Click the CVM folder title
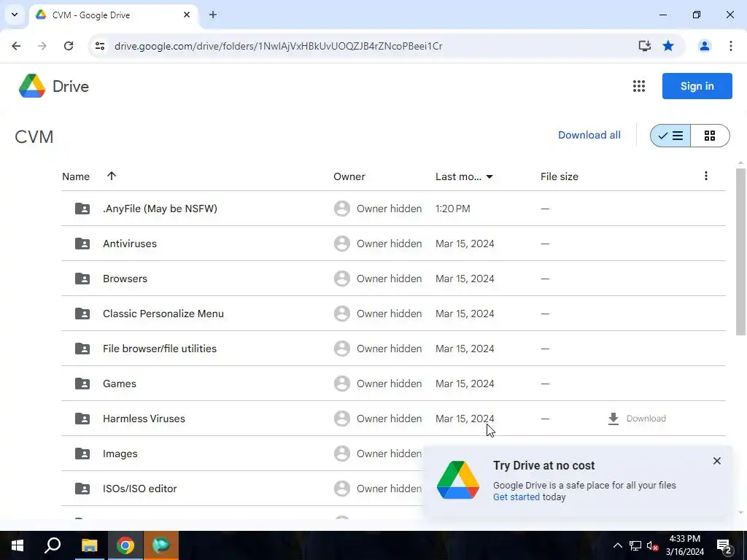Screen dimensions: 747x560 34,136
